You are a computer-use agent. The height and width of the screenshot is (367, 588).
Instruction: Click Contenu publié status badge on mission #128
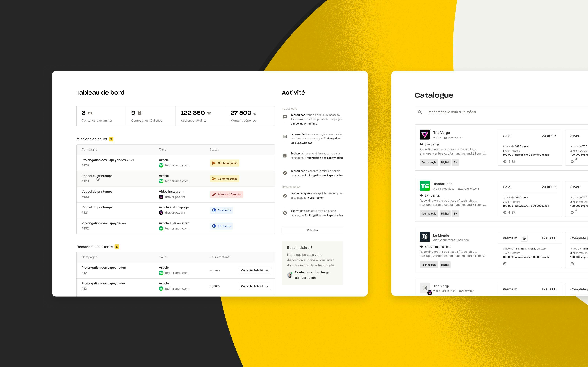[224, 163]
